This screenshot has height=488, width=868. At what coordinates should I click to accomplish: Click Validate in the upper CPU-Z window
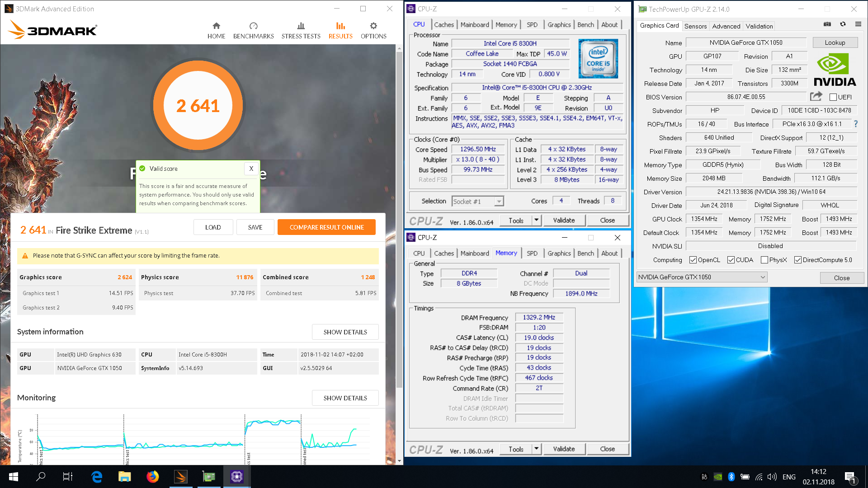click(x=564, y=221)
